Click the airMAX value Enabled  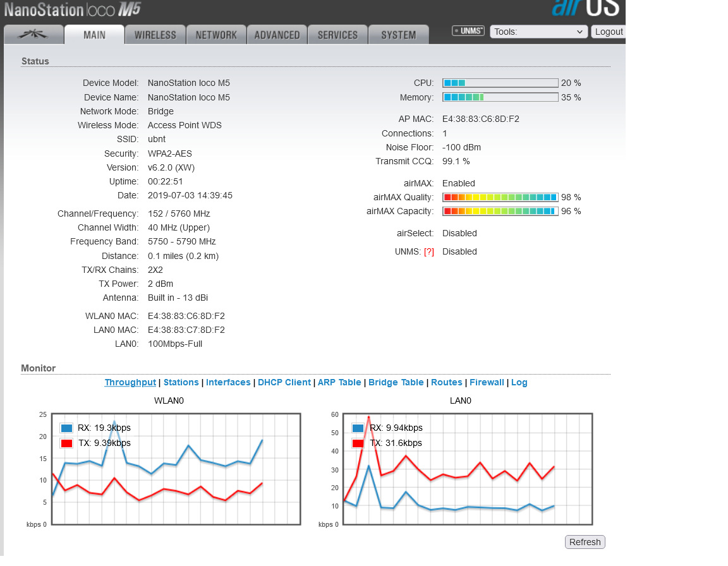point(459,184)
